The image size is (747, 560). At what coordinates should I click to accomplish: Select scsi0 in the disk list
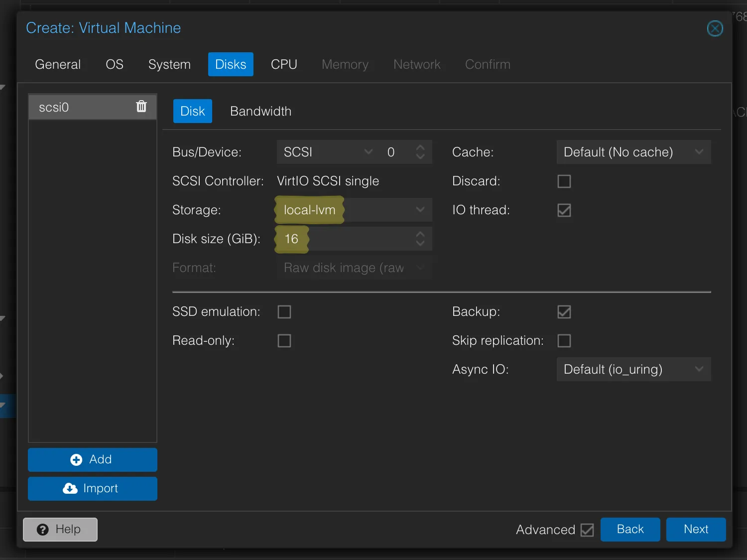93,107
